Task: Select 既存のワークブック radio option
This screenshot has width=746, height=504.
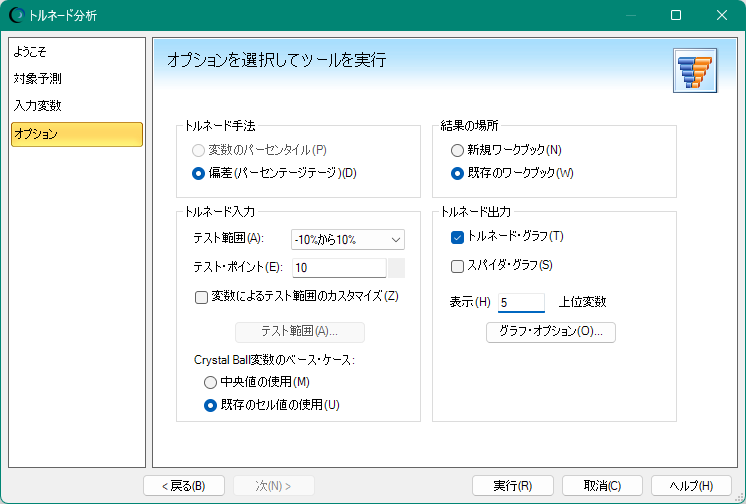Action: click(458, 173)
